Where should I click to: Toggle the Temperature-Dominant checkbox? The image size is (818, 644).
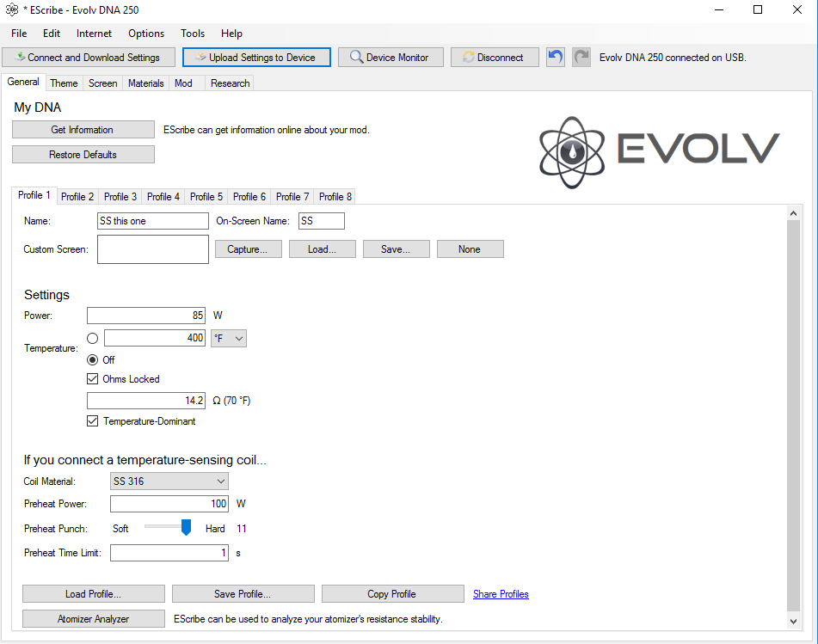(93, 421)
